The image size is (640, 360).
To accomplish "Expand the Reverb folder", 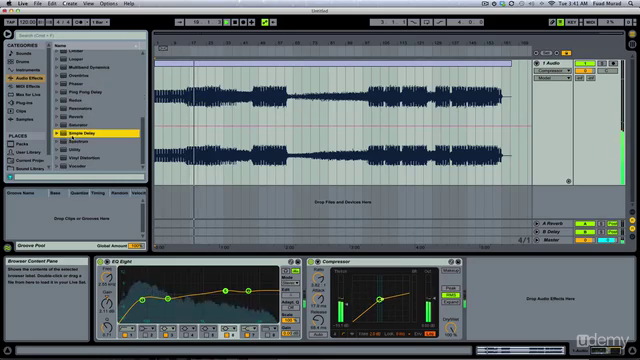I will (57, 117).
